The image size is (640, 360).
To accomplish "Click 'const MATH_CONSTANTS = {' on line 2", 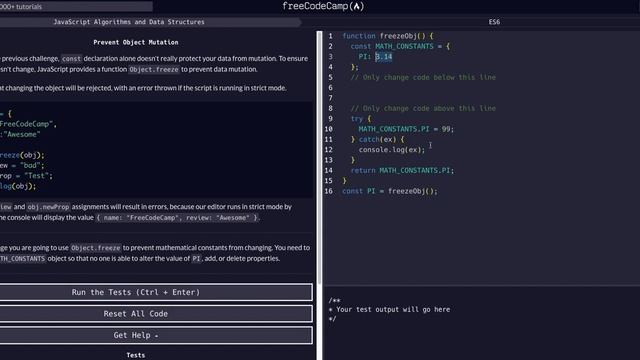I will click(400, 47).
